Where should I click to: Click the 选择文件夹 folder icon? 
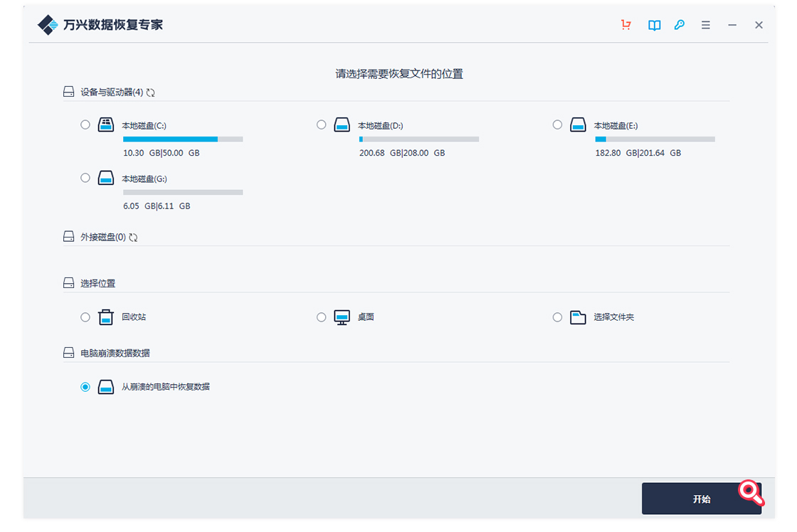(x=578, y=317)
